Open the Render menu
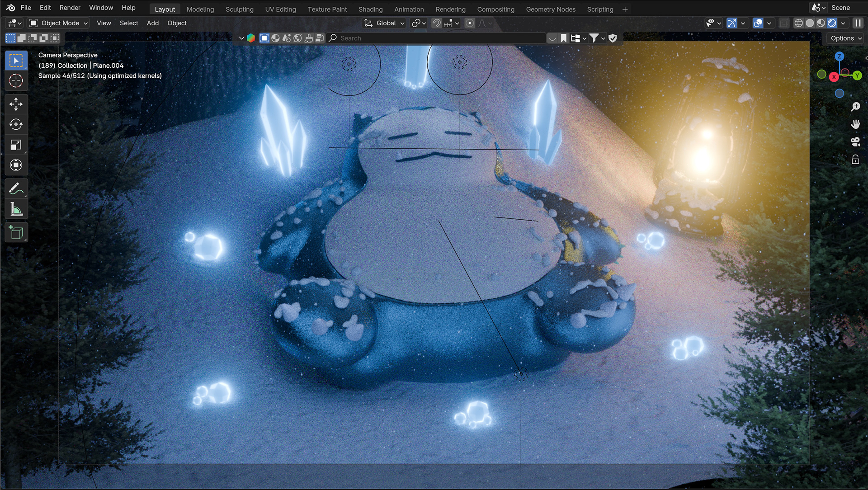868x490 pixels. coord(70,8)
